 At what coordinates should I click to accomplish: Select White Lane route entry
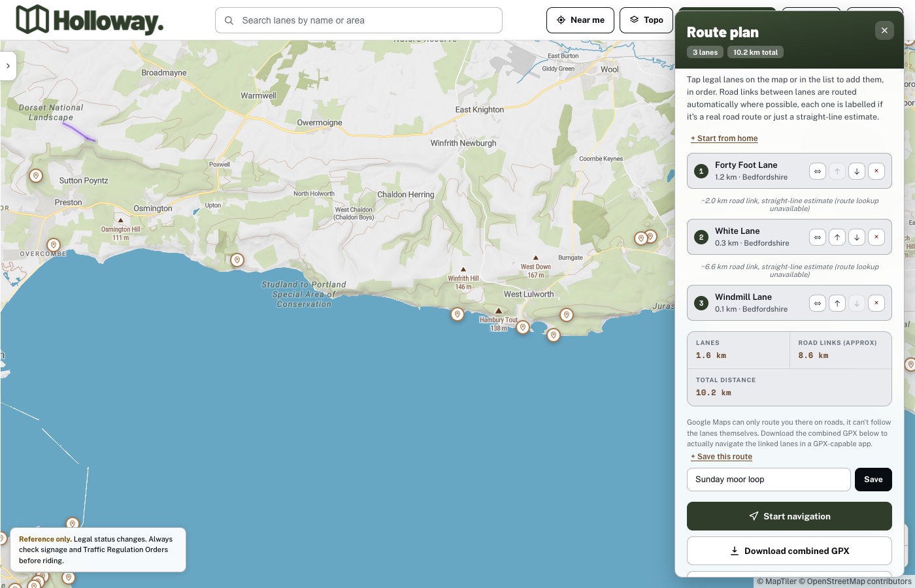[790, 237]
